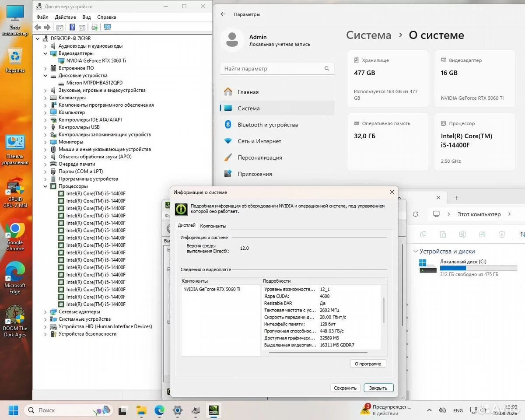Click search magnifier in Найти параметр field
This screenshot has height=420, width=525.
pyautogui.click(x=327, y=69)
